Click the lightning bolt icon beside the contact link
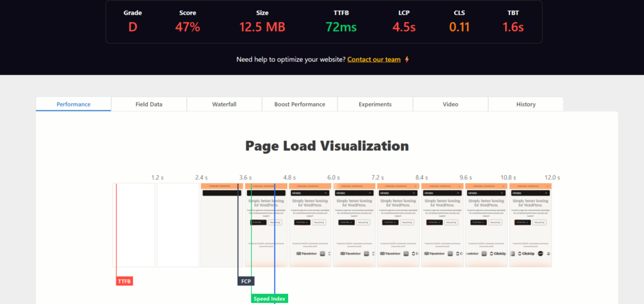Viewport: 644px width, 304px height. pos(407,60)
